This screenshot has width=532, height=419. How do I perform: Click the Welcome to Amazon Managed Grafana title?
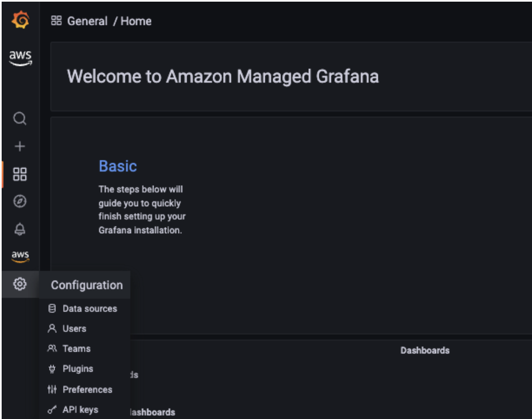[223, 77]
